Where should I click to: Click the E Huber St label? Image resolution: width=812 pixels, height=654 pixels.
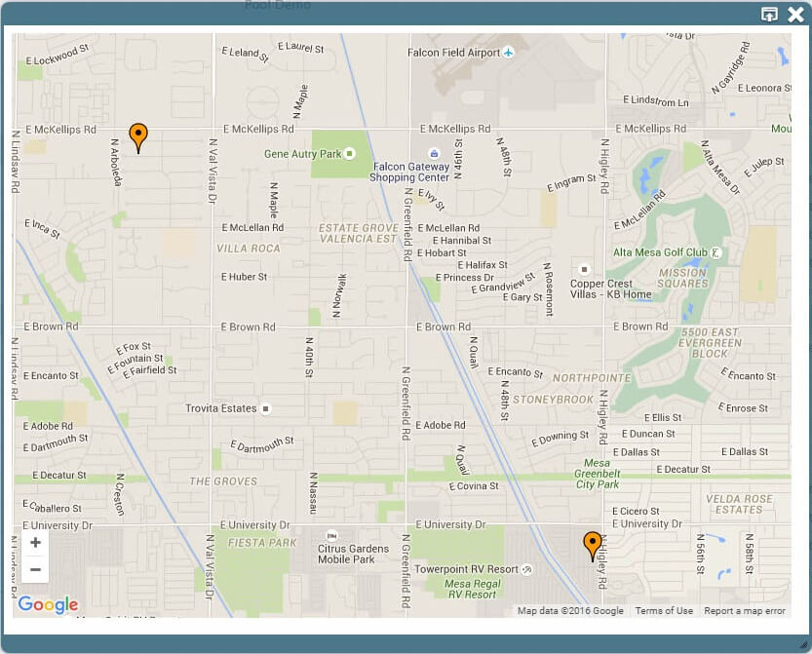point(244,277)
